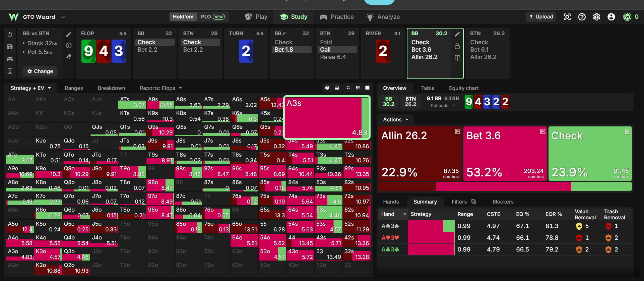Toggle the half-filled cell display mode

[x=337, y=88]
